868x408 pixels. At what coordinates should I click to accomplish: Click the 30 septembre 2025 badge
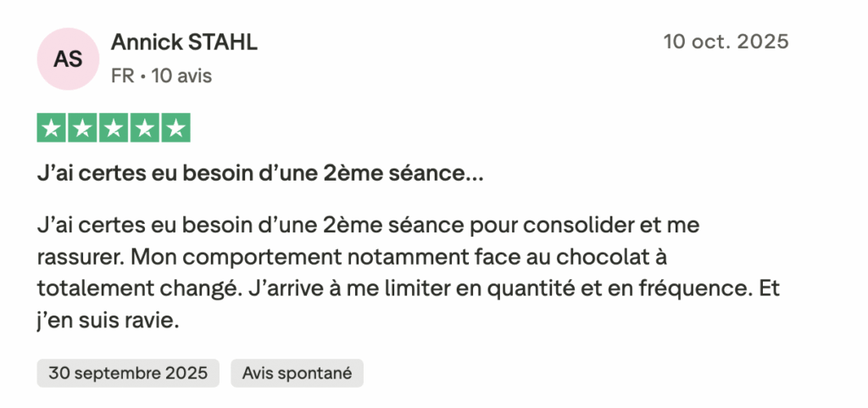(128, 372)
